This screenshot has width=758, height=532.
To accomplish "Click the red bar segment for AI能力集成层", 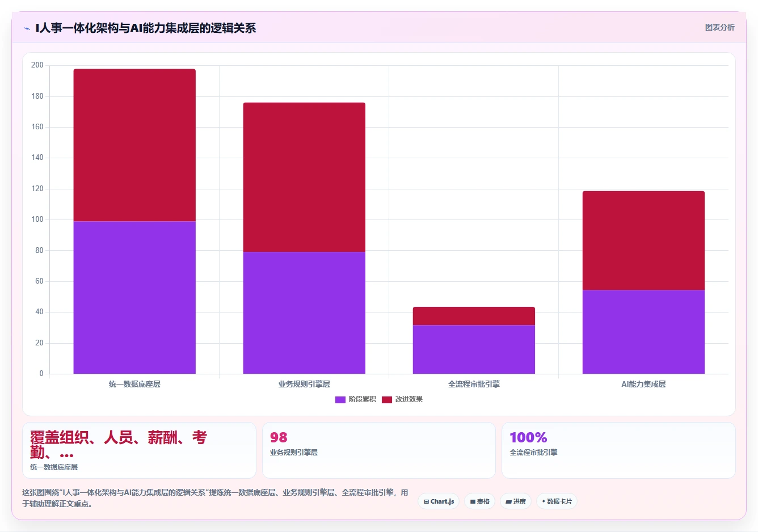I will (643, 240).
